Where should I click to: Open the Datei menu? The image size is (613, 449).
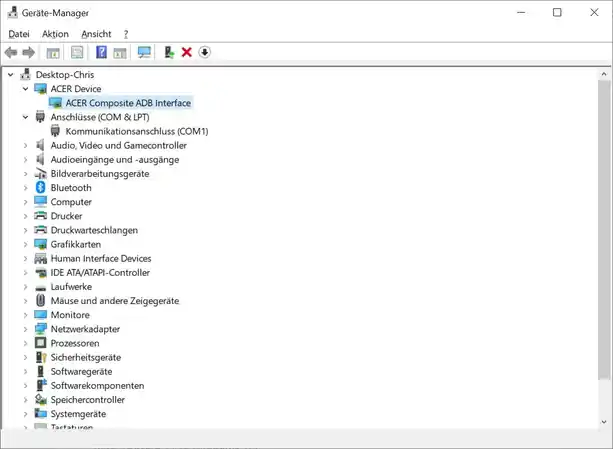click(19, 34)
